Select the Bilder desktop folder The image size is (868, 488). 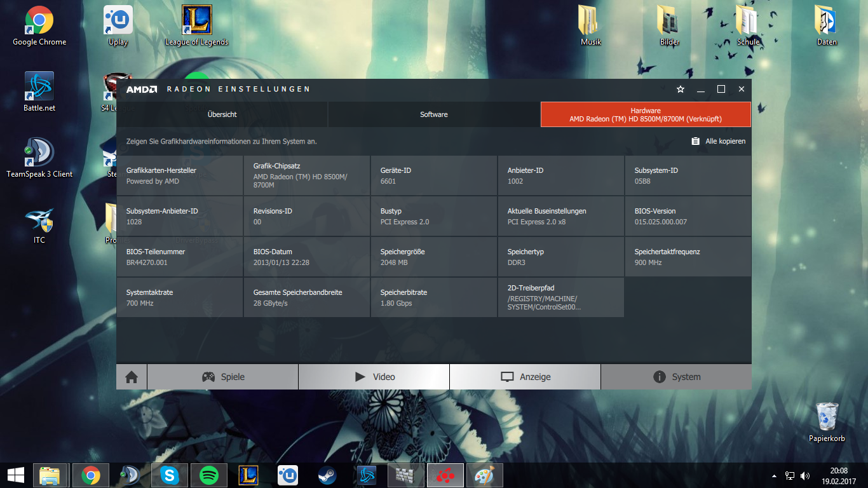(670, 26)
